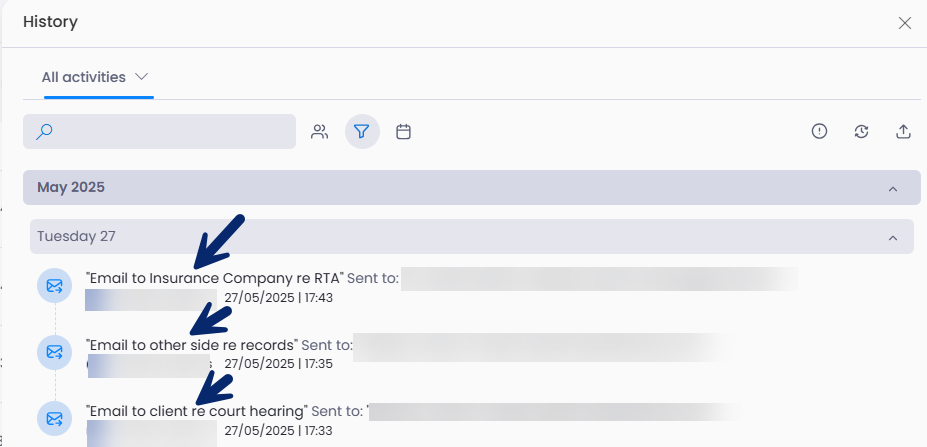This screenshot has width=927, height=447.
Task: Open the calendar date picker icon
Action: pos(403,132)
